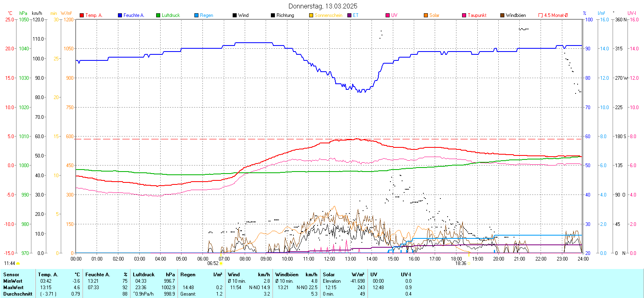Click the light blue Regen legend square
644x298 pixels.
pos(196,15)
